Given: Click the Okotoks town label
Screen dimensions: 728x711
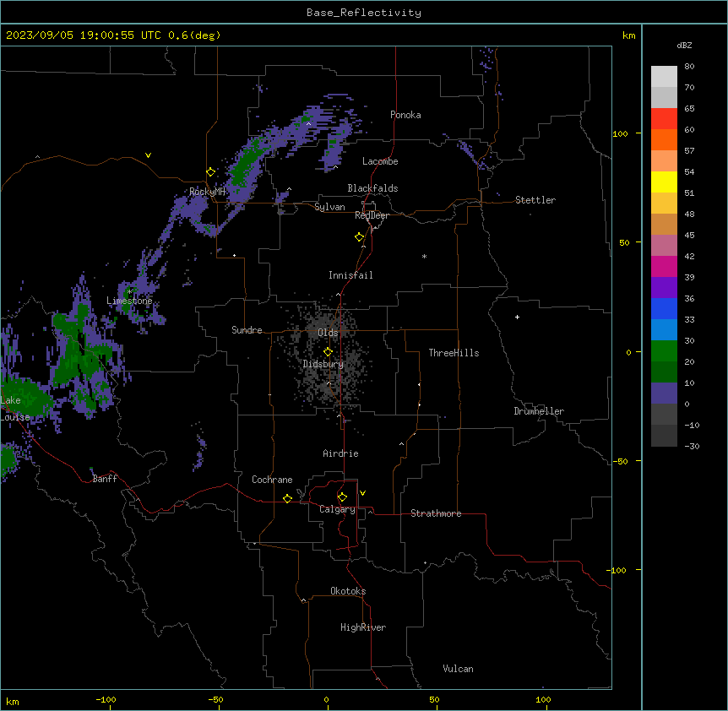Looking at the screenshot, I should [x=348, y=591].
